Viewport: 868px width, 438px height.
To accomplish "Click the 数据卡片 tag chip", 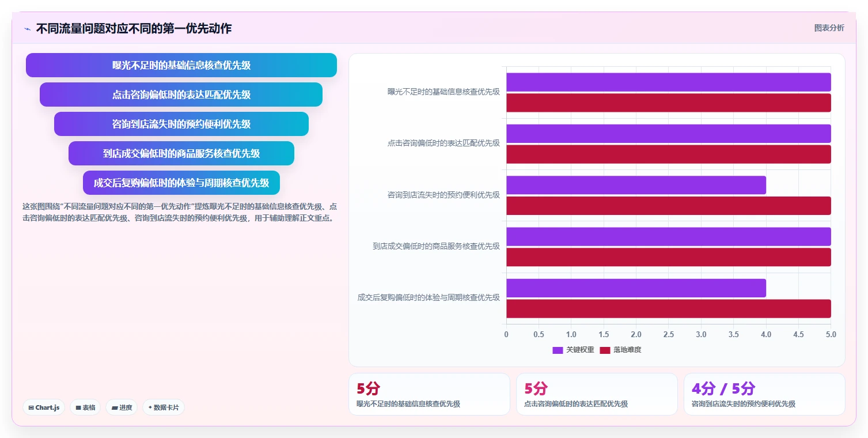I will (164, 407).
